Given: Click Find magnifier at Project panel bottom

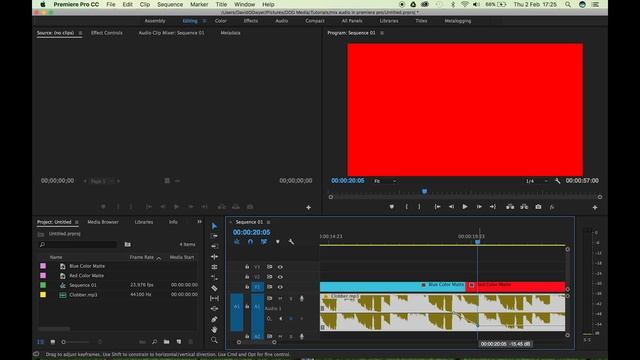Looking at the screenshot, I should [x=155, y=342].
